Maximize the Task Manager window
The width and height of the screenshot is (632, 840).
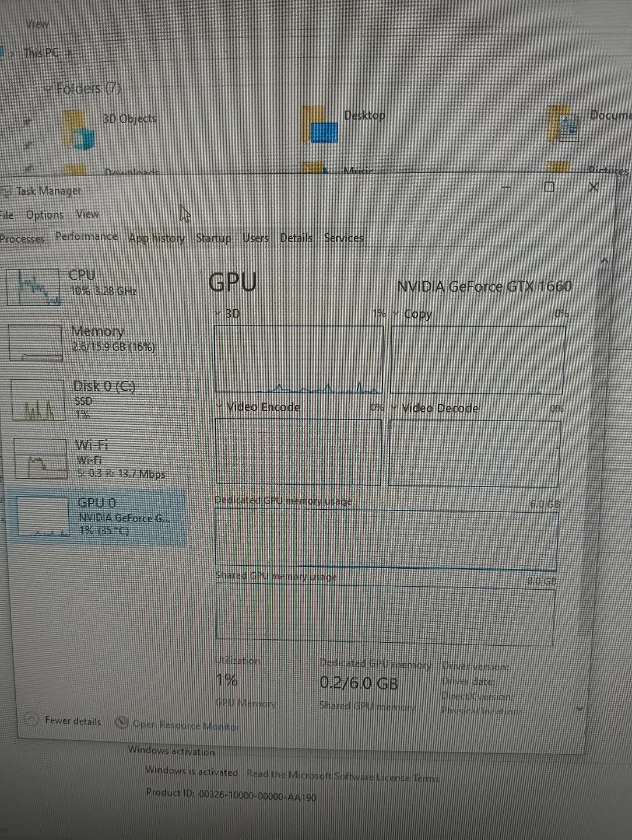549,187
